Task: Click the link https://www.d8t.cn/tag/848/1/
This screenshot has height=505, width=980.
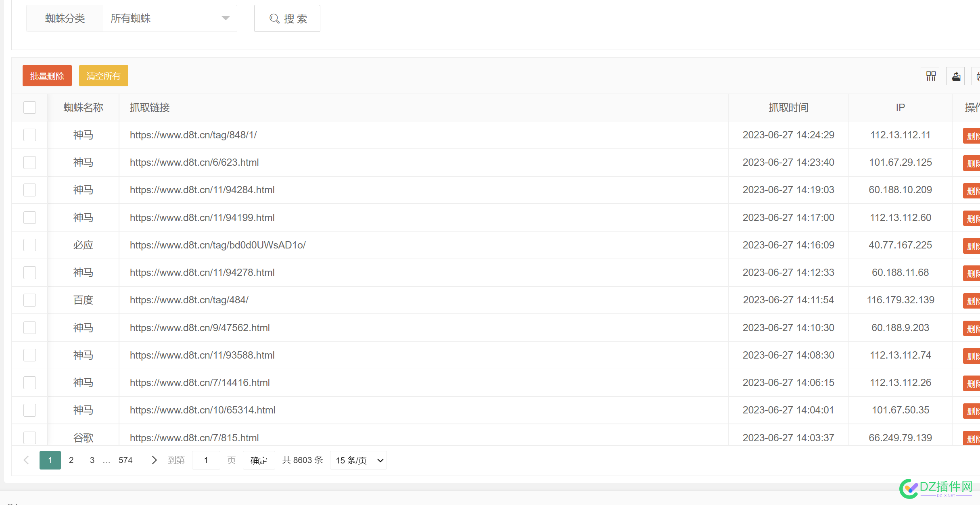Action: tap(193, 135)
